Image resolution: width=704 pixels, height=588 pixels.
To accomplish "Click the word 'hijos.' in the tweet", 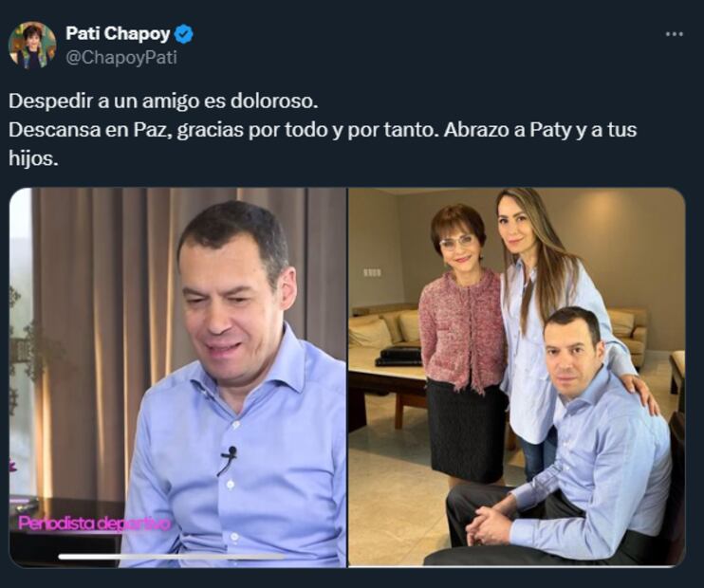I will click(x=33, y=158).
